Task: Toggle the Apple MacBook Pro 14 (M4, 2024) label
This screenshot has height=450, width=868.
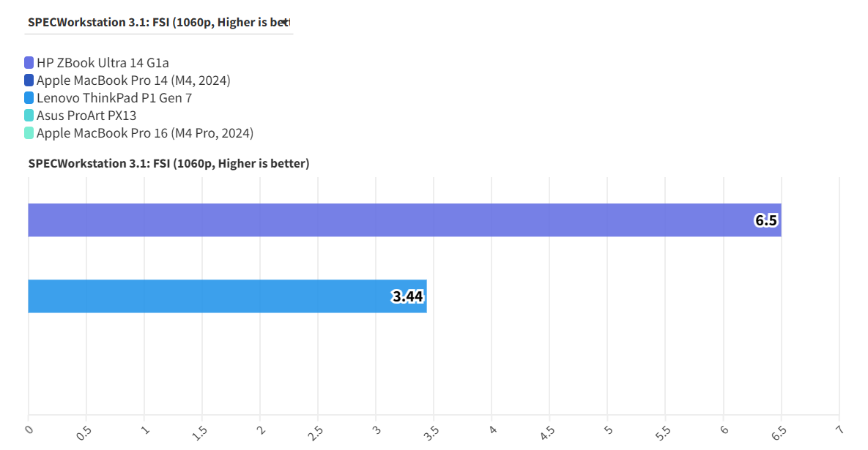Action: (x=133, y=80)
